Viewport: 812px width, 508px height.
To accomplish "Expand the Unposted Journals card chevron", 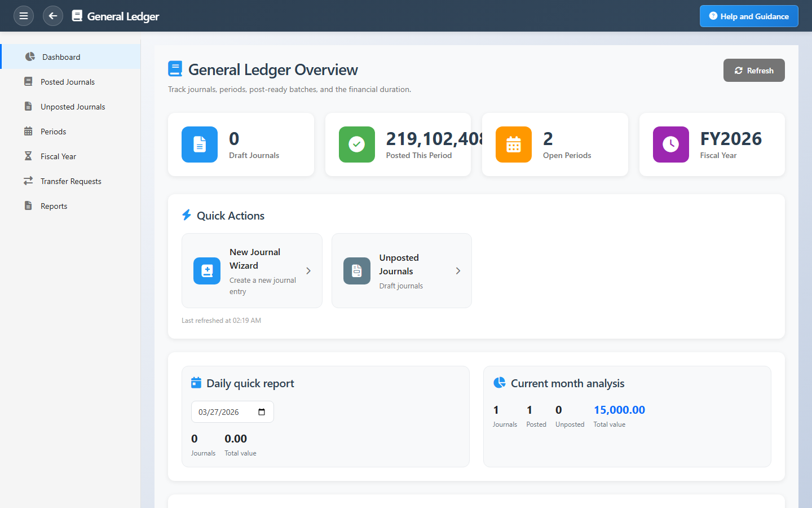I will tap(458, 271).
